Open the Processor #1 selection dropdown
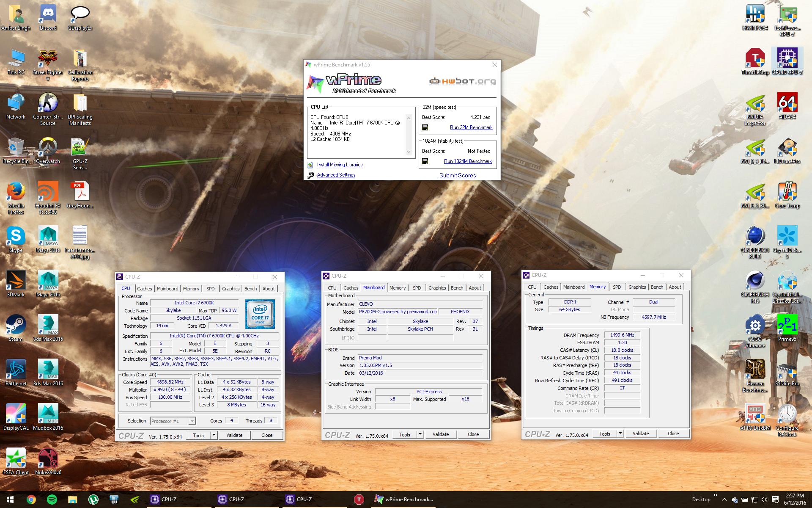Screen dimensions: 812x508 click(x=173, y=421)
